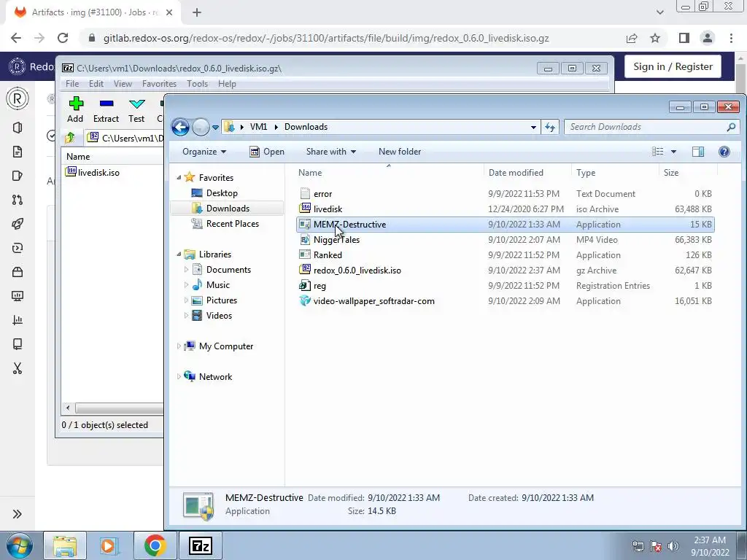The width and height of the screenshot is (747, 560).
Task: Expand the Music library
Action: (x=186, y=285)
